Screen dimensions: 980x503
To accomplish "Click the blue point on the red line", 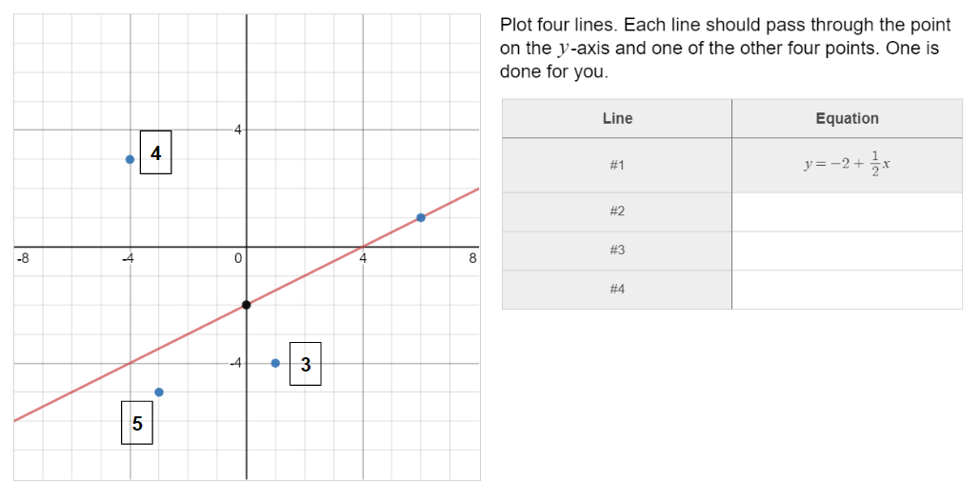I will [x=421, y=217].
